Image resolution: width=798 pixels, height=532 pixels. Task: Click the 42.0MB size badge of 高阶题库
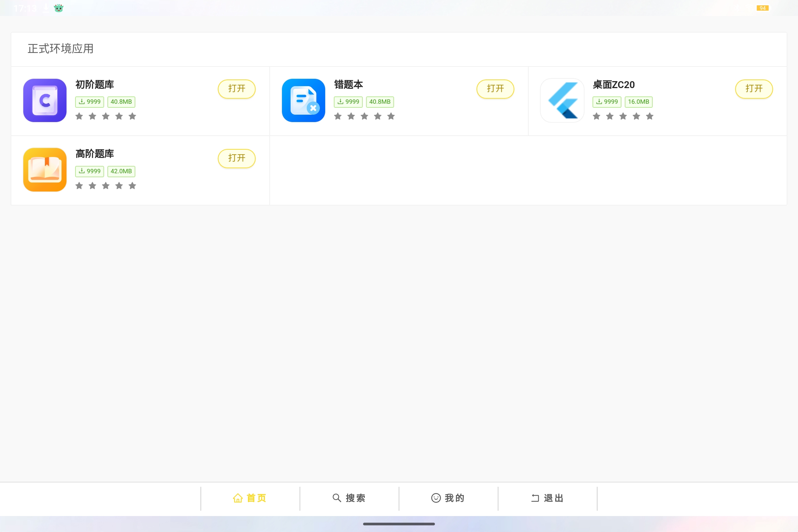[x=121, y=171]
